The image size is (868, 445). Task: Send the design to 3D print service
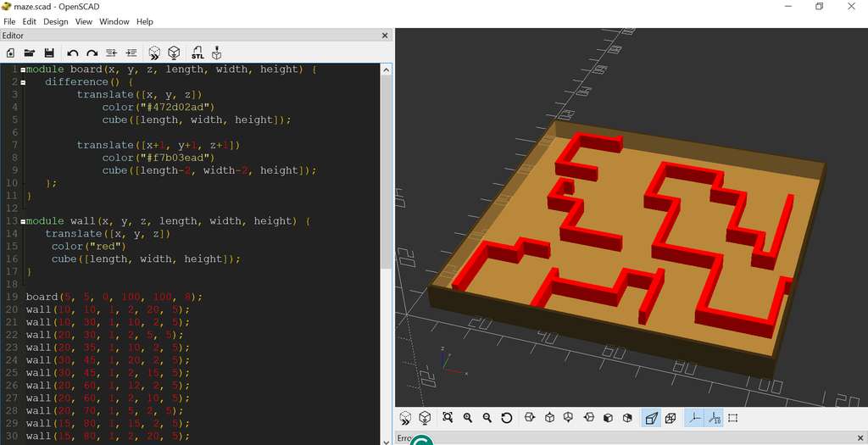tap(216, 53)
